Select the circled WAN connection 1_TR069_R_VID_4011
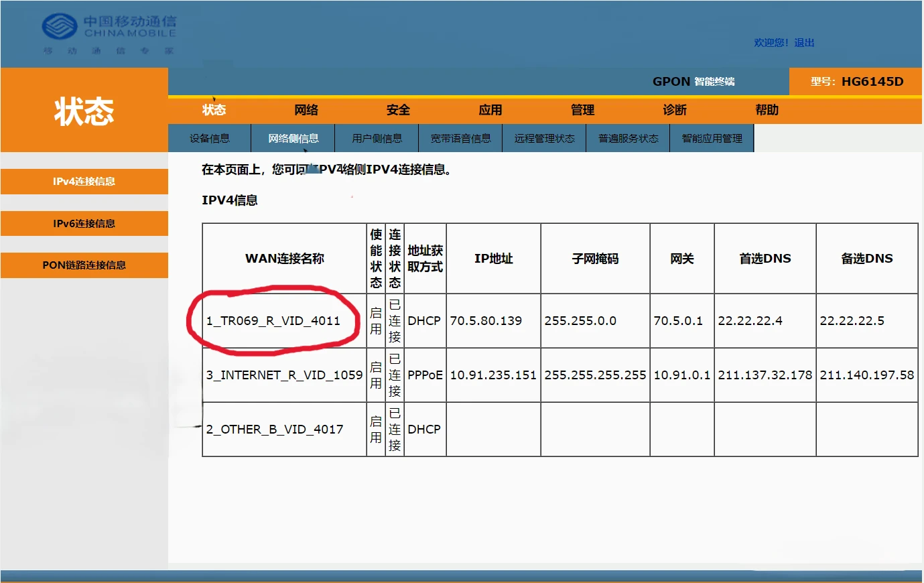This screenshot has width=924, height=583. click(275, 321)
